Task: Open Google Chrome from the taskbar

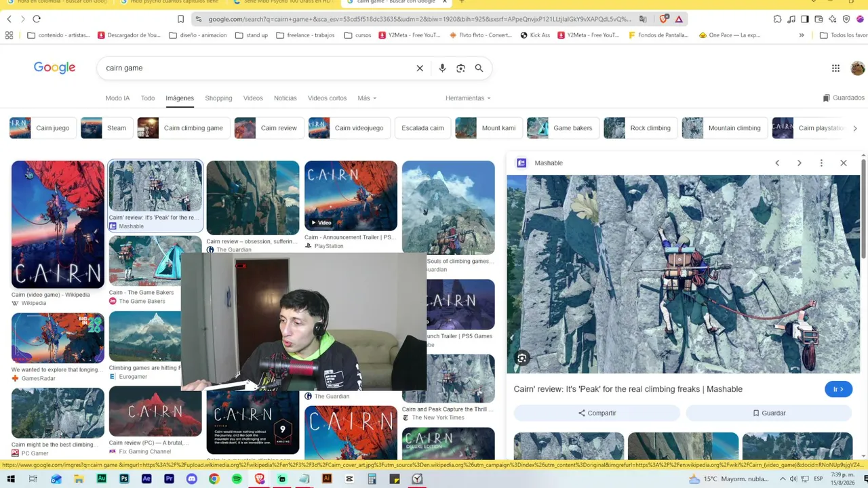Action: (x=214, y=479)
